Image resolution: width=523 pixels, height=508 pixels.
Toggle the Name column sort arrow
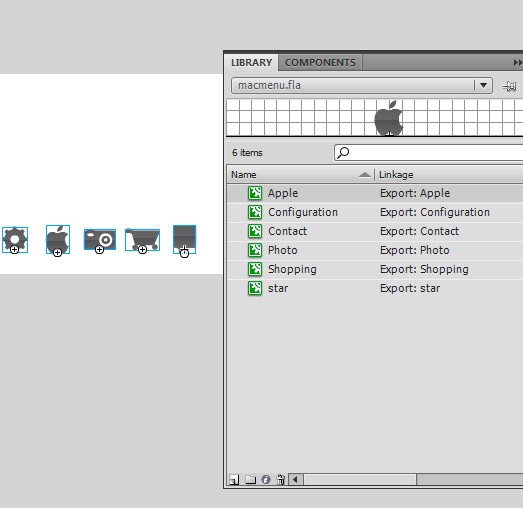tap(365, 174)
